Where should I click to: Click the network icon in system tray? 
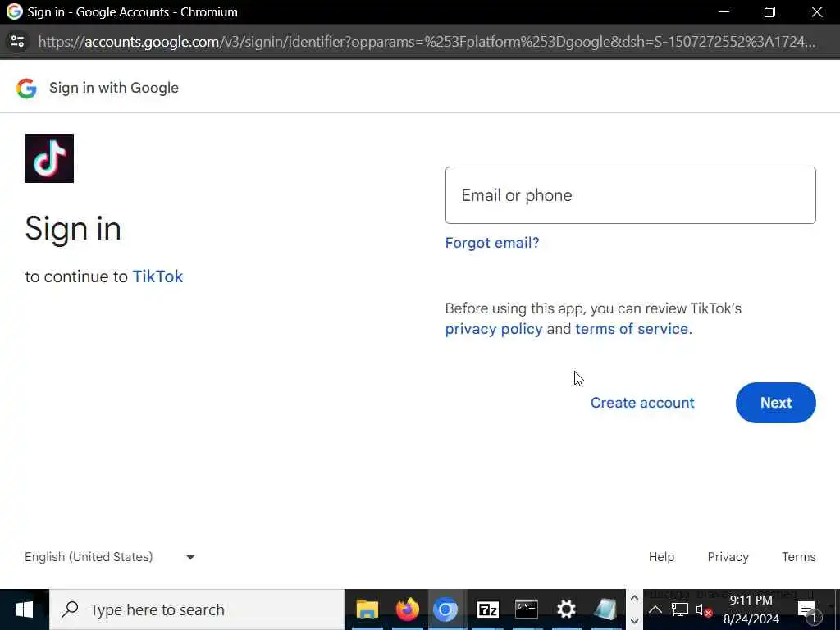679,609
